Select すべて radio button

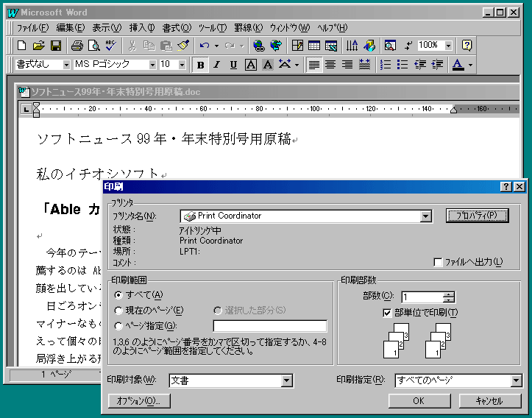pyautogui.click(x=118, y=295)
